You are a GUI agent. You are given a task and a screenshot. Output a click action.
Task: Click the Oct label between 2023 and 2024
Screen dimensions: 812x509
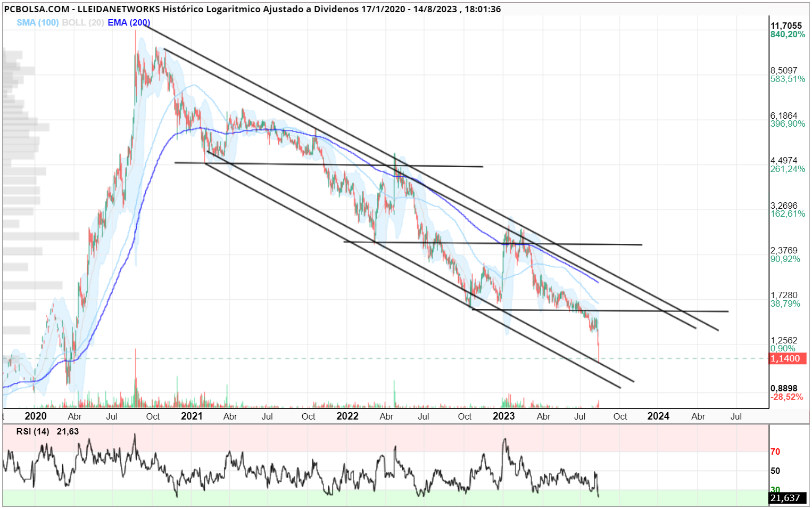click(620, 416)
